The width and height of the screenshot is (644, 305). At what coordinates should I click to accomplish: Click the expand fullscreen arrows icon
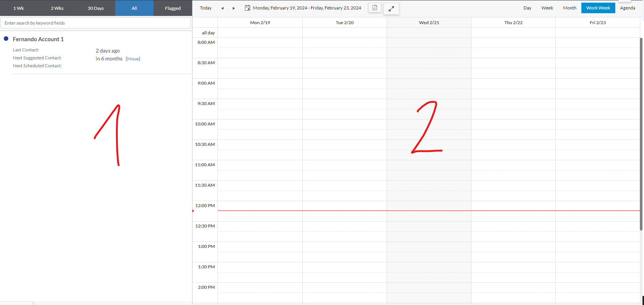tap(391, 9)
